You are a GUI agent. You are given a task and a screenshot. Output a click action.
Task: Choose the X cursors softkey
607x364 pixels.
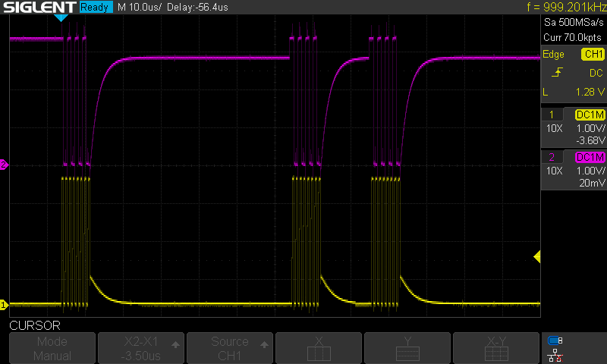pyautogui.click(x=319, y=348)
